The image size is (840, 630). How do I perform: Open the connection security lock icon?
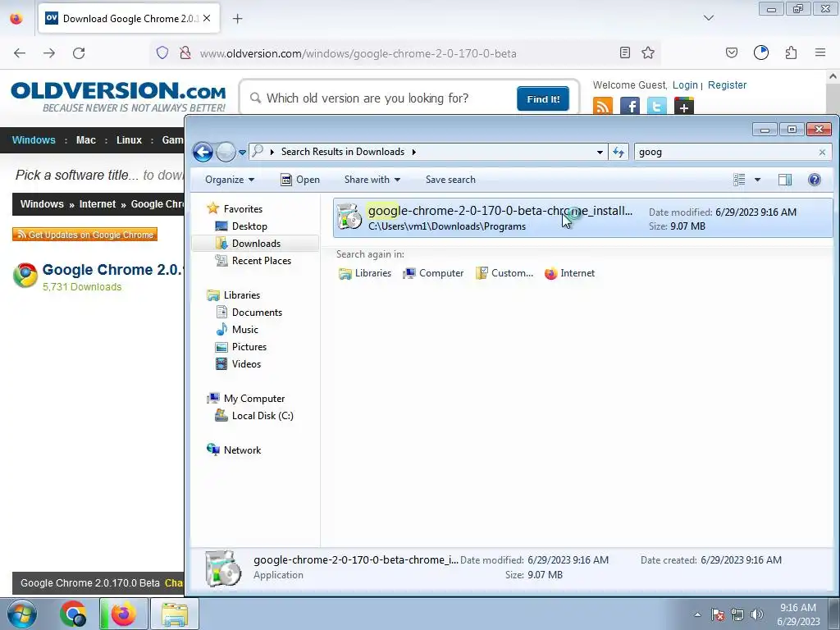(185, 52)
